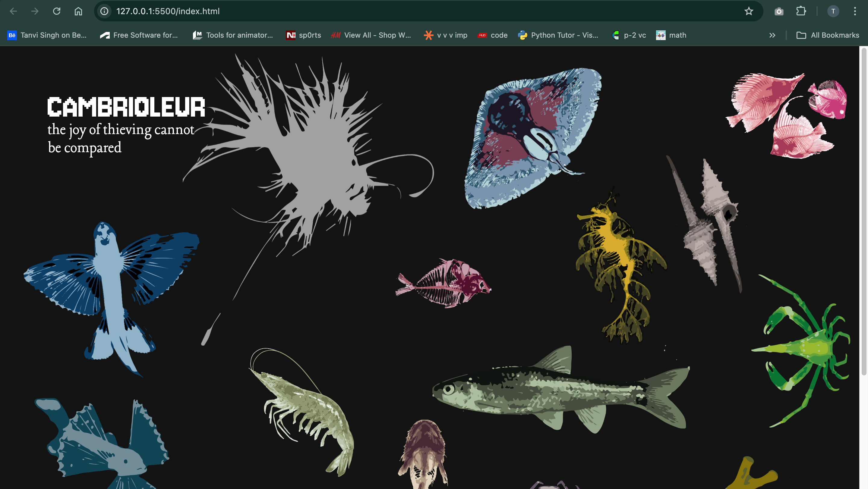Open the code bookmark

(493, 35)
